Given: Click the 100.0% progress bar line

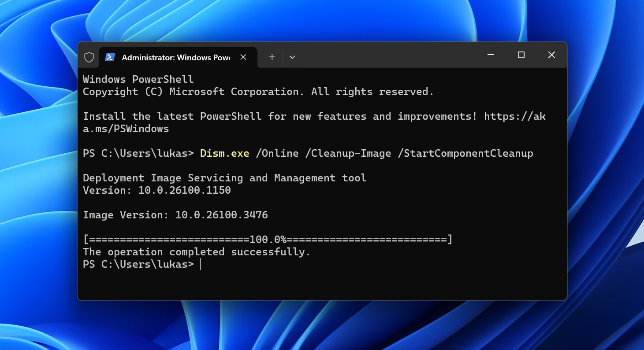Looking at the screenshot, I should [x=268, y=239].
